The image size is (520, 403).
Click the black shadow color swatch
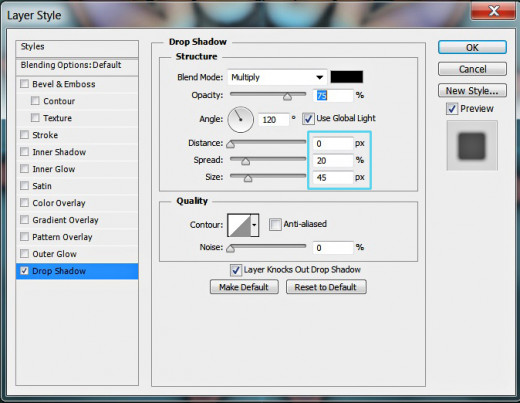[x=347, y=77]
